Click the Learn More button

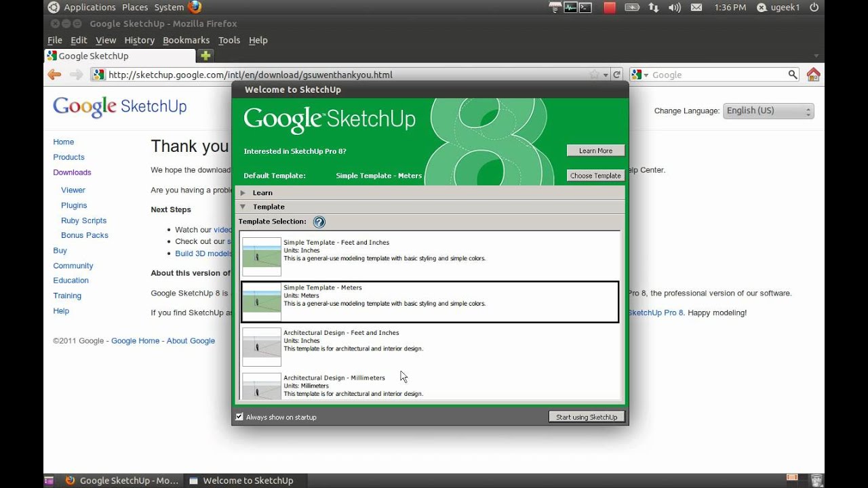595,150
